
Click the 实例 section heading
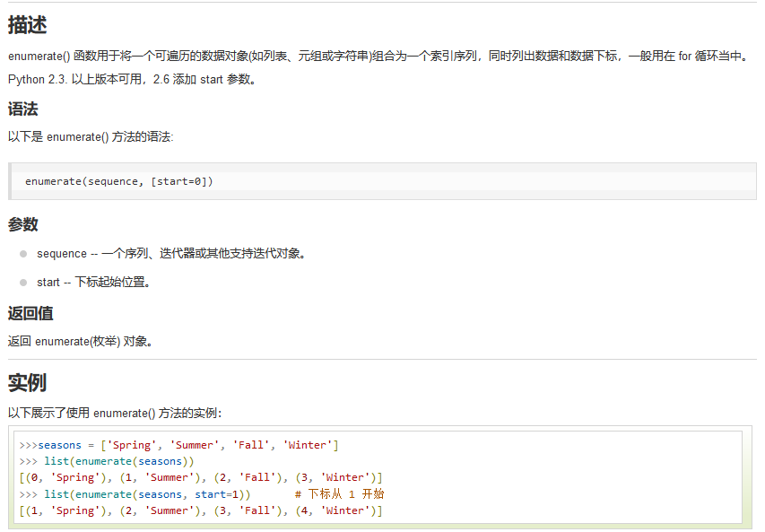[29, 382]
